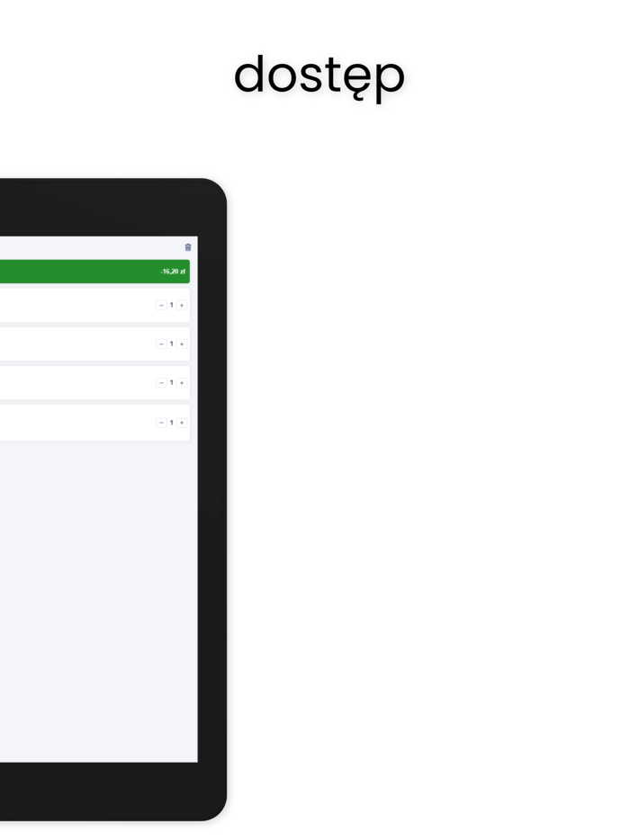Increase quantity in the third item row
The width and height of the screenshot is (630, 840).
click(x=182, y=382)
